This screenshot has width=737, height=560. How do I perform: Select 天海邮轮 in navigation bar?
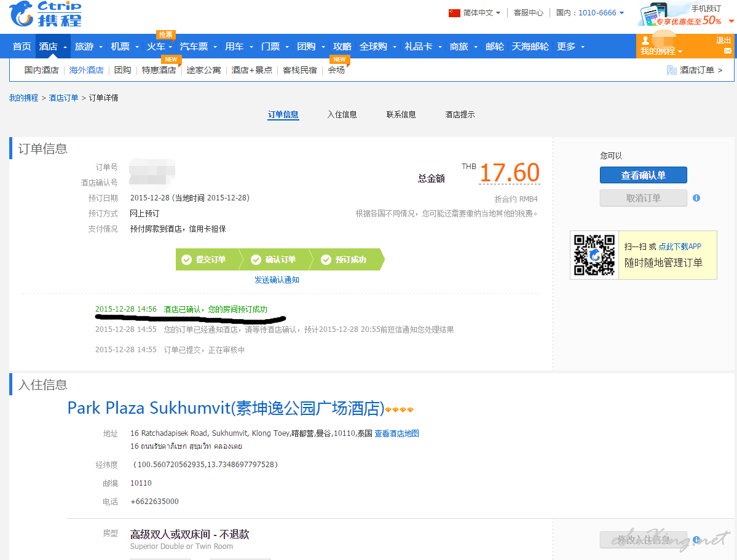click(x=530, y=47)
